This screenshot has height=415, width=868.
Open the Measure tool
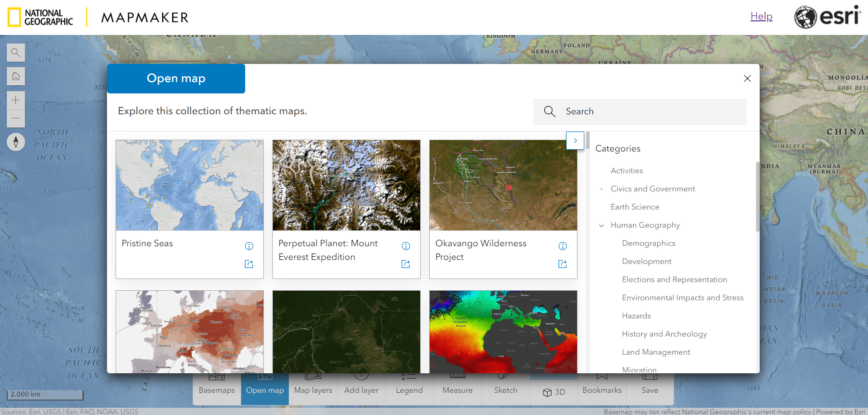pos(457,390)
